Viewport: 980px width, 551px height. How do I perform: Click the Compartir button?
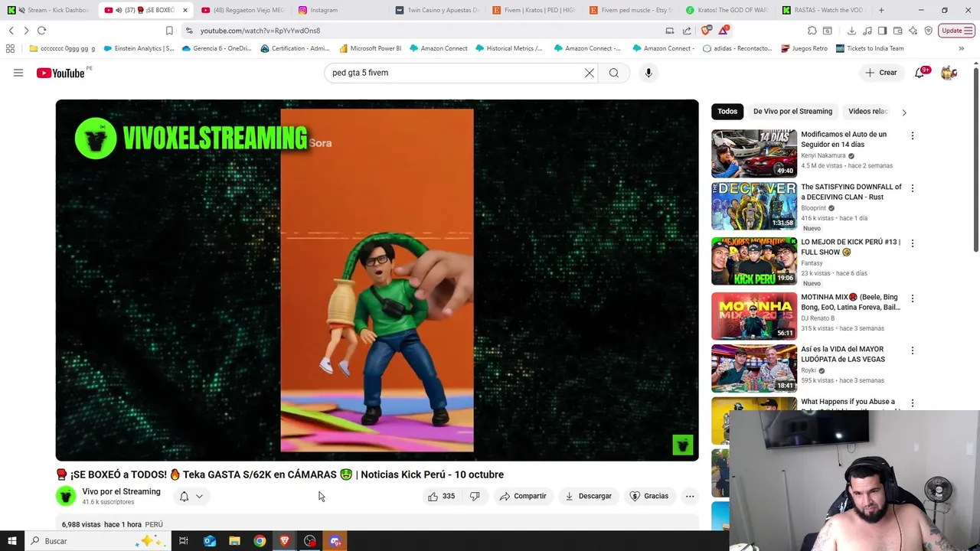click(x=523, y=496)
